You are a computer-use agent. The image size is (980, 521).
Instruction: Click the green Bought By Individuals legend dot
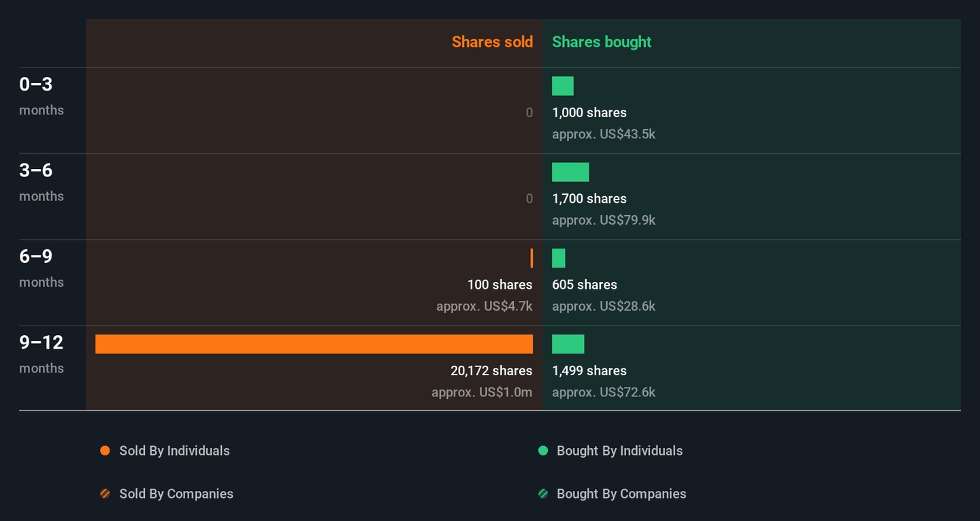543,451
